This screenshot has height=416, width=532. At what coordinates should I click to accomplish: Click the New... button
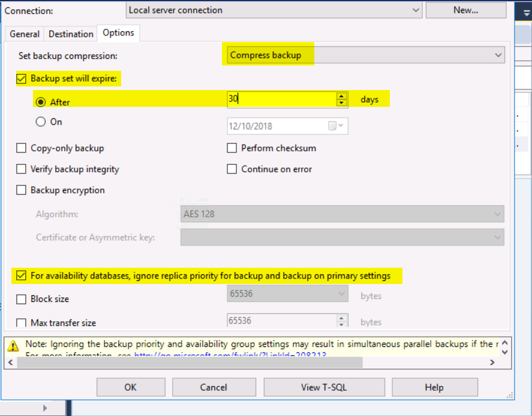click(x=465, y=10)
